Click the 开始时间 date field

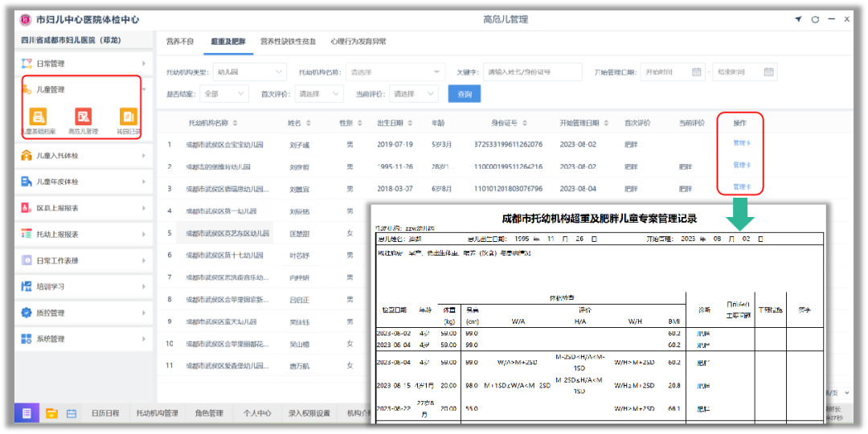pos(674,72)
